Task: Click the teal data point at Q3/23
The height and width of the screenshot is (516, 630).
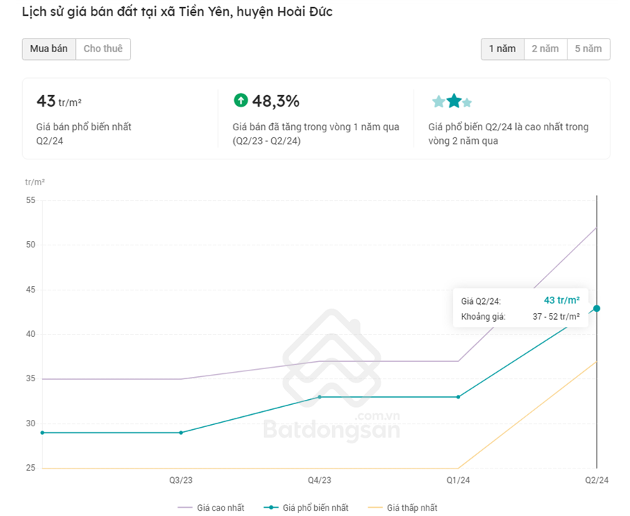Action: click(181, 433)
